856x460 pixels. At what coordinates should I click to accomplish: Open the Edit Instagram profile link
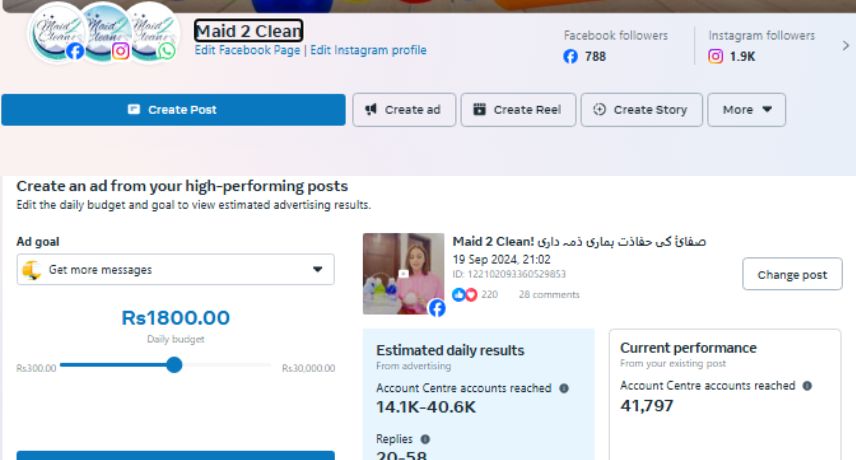(368, 50)
